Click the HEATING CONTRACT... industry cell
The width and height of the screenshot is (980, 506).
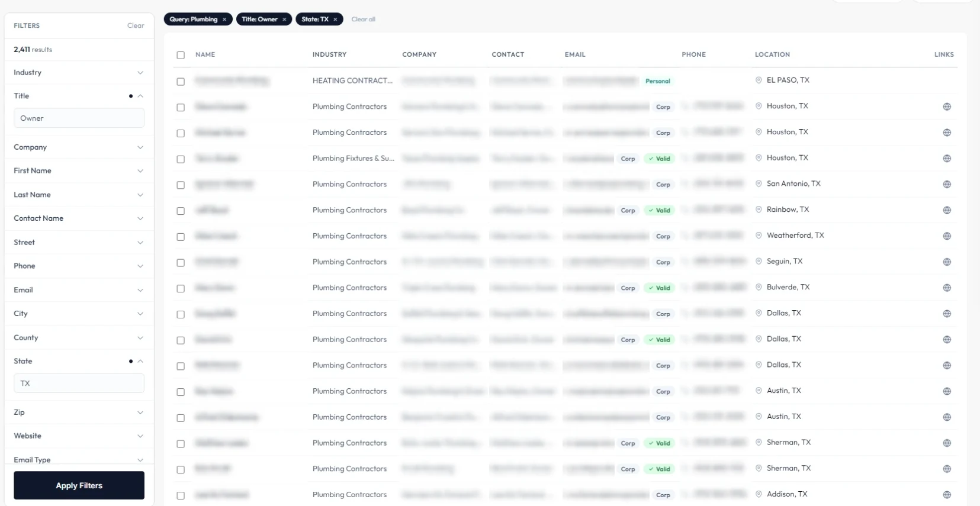coord(352,80)
